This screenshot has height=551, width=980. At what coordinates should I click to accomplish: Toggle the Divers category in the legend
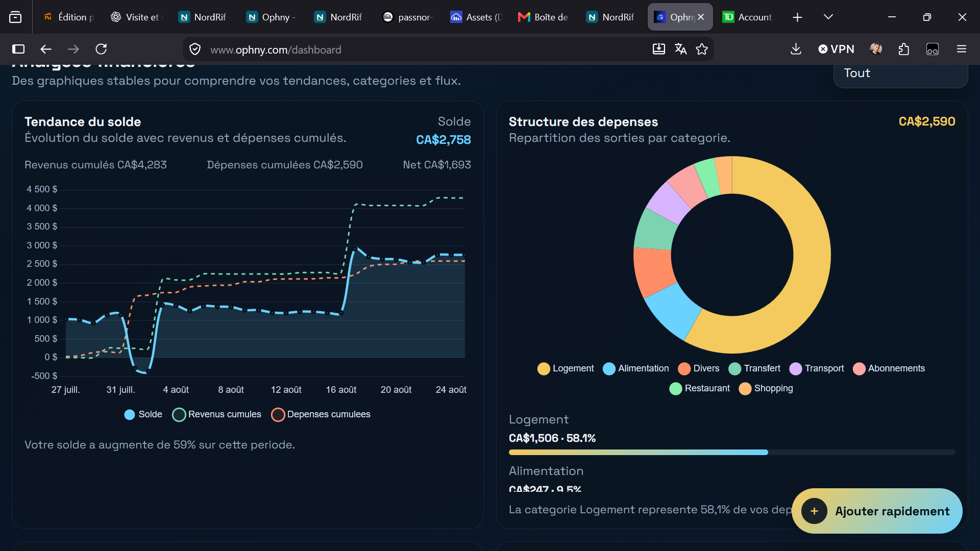pyautogui.click(x=699, y=368)
